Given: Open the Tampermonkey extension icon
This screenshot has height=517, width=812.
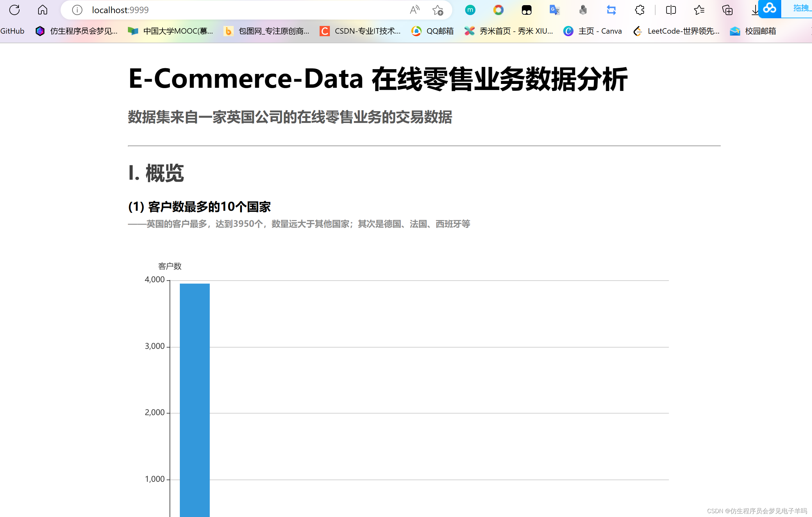Looking at the screenshot, I should [x=526, y=10].
